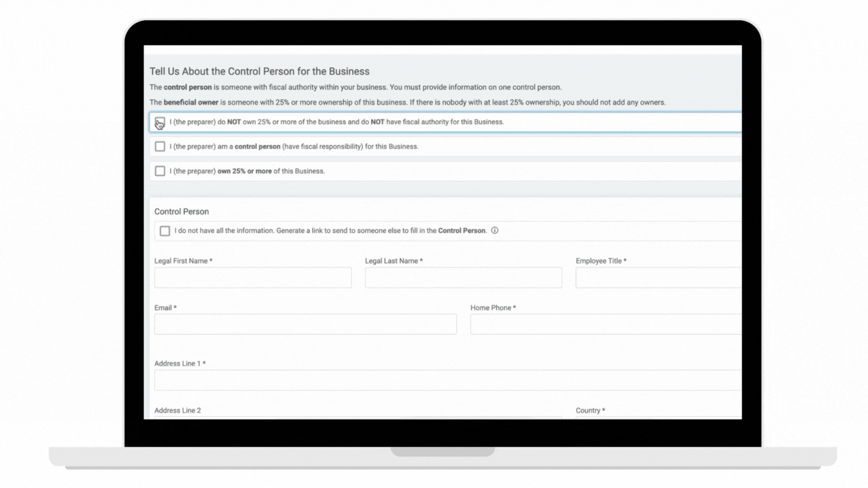This screenshot has width=868, height=488.
Task: Focus the Legal First Name field
Action: [253, 278]
